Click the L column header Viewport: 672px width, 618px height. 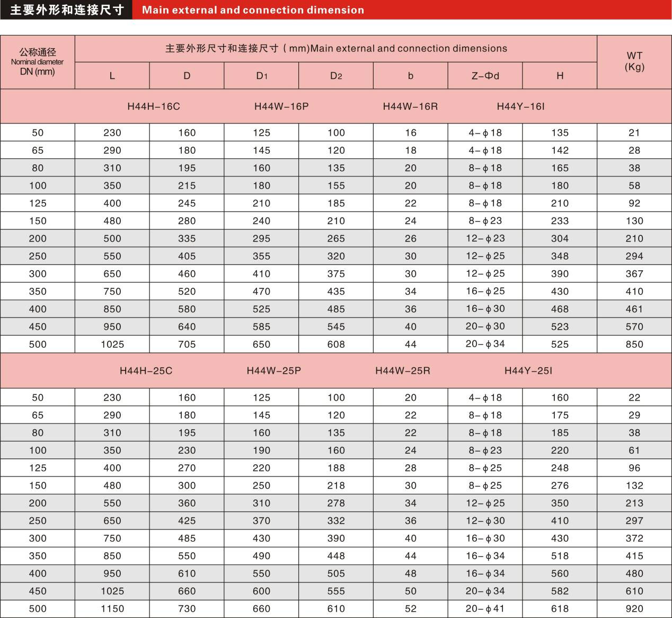[112, 76]
